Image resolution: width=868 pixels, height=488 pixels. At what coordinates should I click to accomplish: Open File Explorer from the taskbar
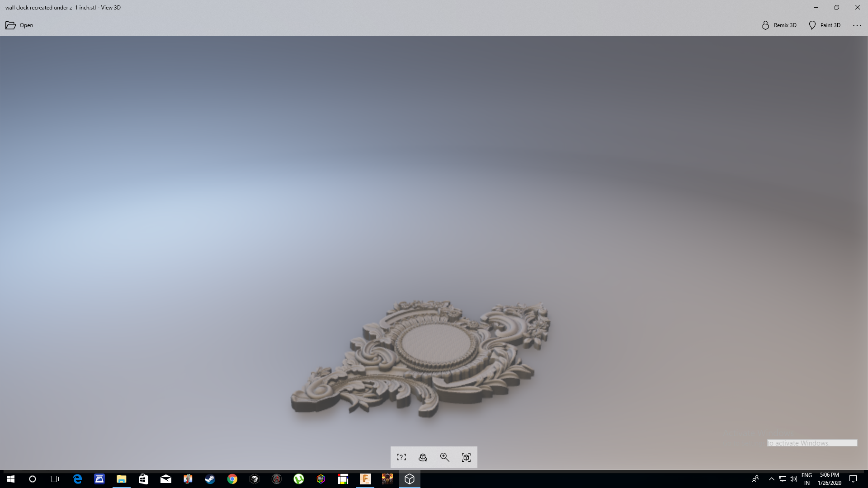[122, 479]
